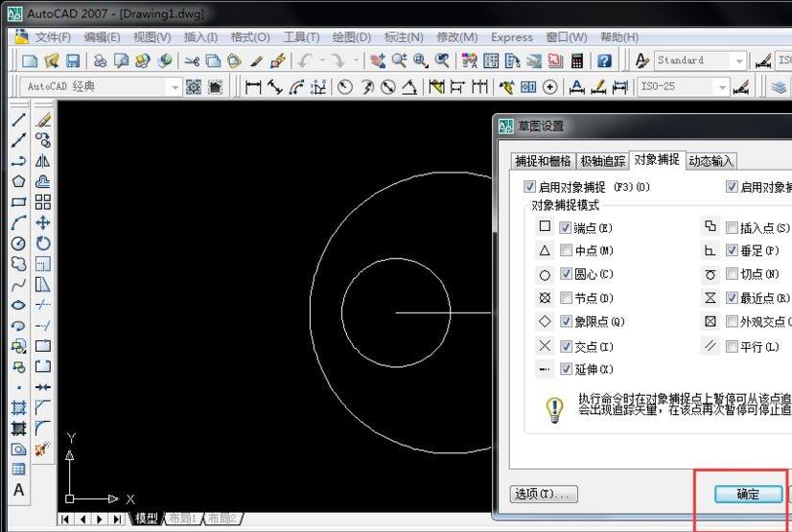Enable the 节点(D) snap checkbox
Screen dimensions: 792x532
(x=566, y=298)
